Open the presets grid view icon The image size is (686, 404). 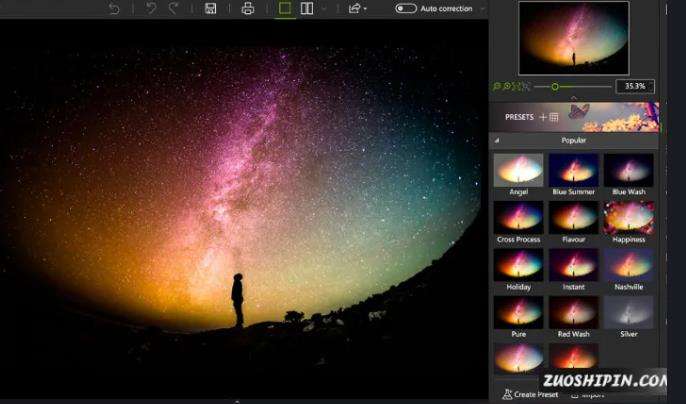554,117
